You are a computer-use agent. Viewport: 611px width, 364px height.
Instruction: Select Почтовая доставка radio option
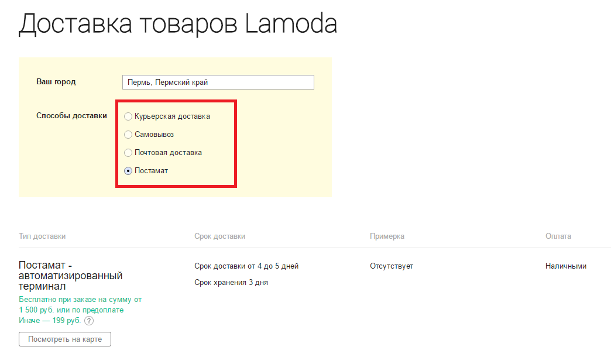pyautogui.click(x=128, y=153)
